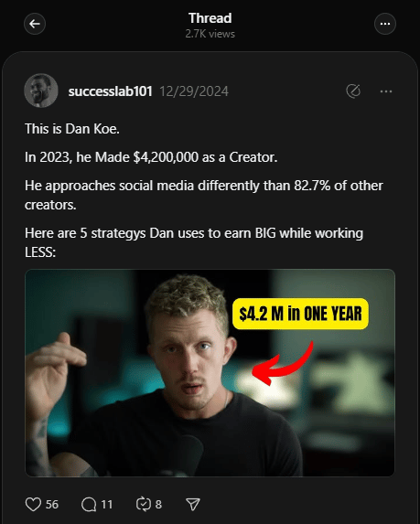The width and height of the screenshot is (420, 524).
Task: Open successlab101 profile picture
Action: tap(41, 91)
